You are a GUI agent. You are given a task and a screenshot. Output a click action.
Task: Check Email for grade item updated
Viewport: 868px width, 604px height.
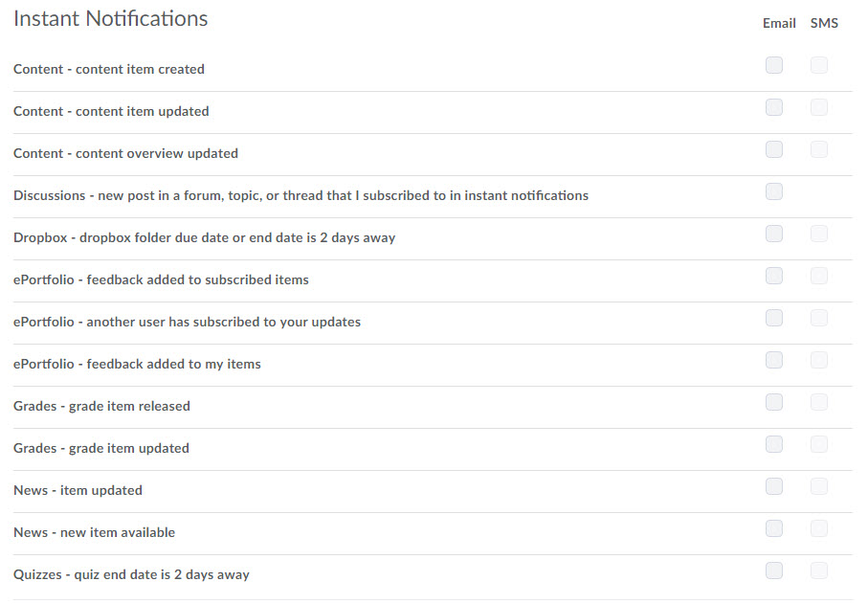[774, 444]
